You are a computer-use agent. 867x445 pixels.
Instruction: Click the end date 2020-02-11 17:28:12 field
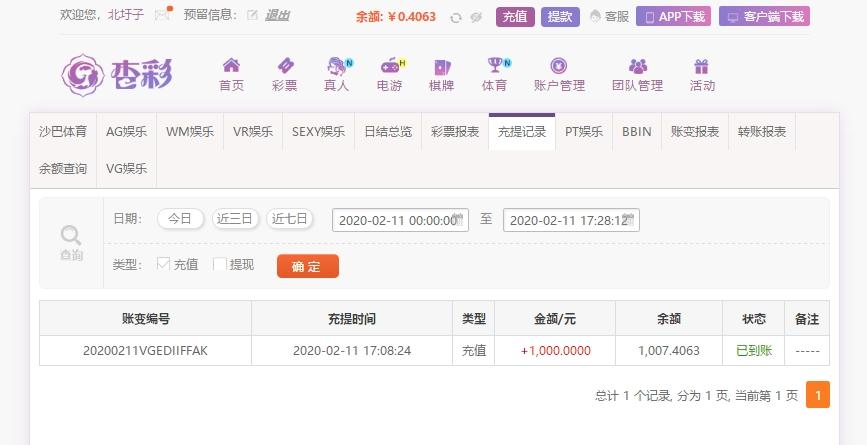pyautogui.click(x=571, y=220)
